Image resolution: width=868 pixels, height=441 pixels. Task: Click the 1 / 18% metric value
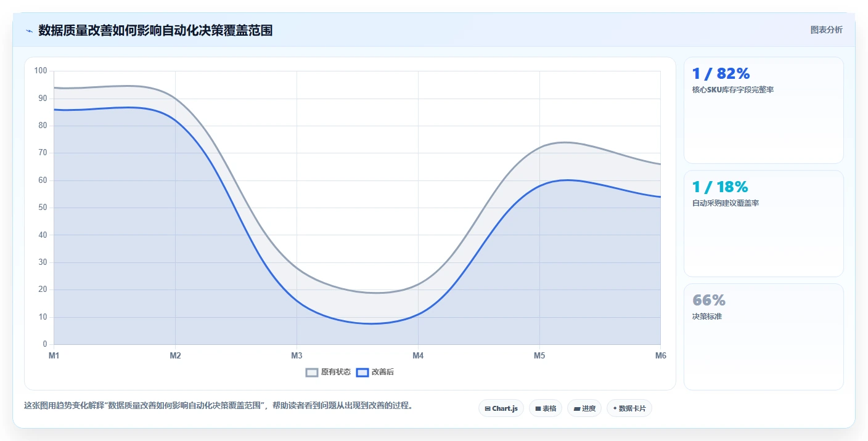(720, 187)
